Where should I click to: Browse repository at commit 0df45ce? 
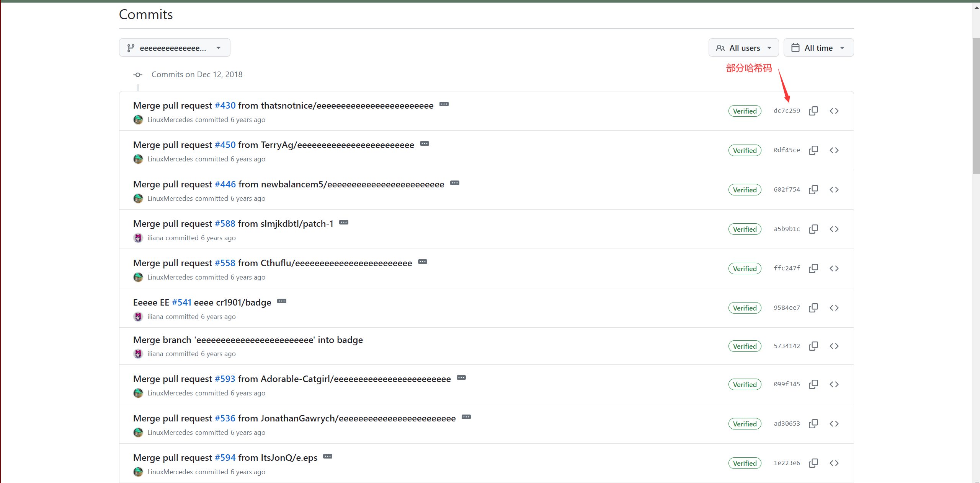tap(834, 150)
